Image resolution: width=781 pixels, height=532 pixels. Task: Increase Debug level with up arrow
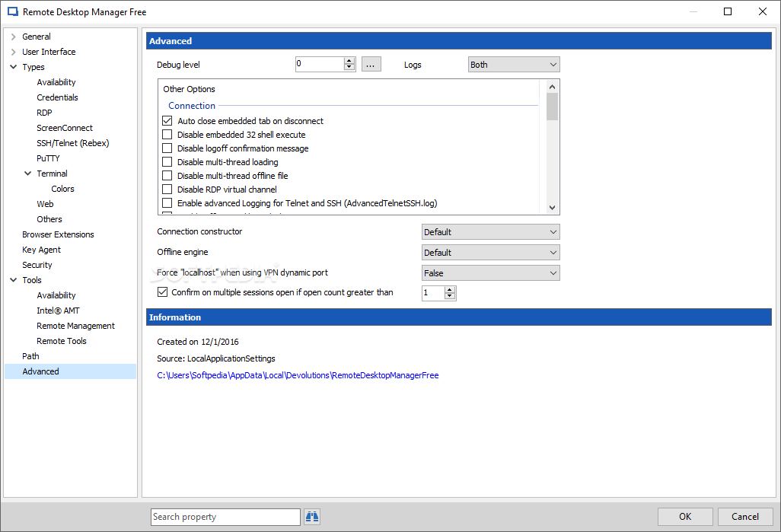pos(349,61)
